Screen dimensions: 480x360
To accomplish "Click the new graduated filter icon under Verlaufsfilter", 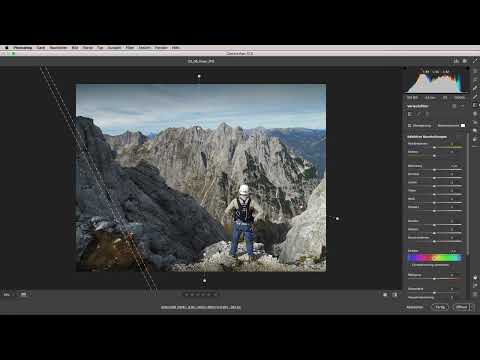I will (410, 114).
